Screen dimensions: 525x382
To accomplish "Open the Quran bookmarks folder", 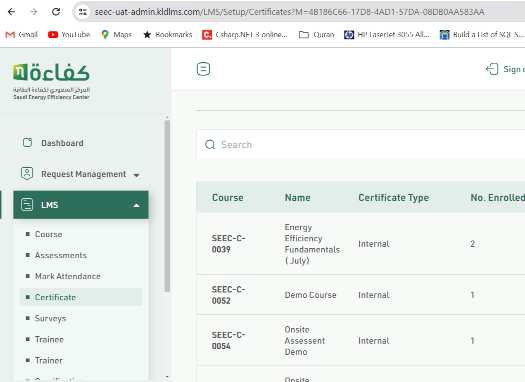I will (316, 34).
